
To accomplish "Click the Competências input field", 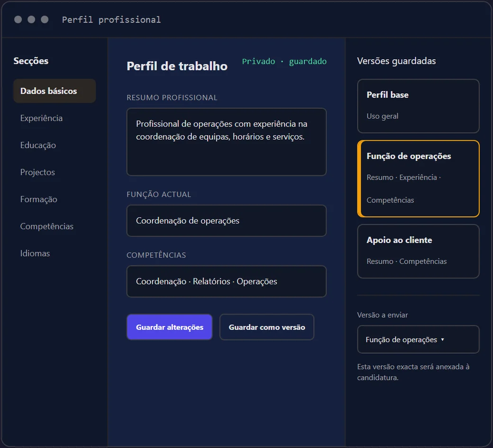I will tap(227, 281).
